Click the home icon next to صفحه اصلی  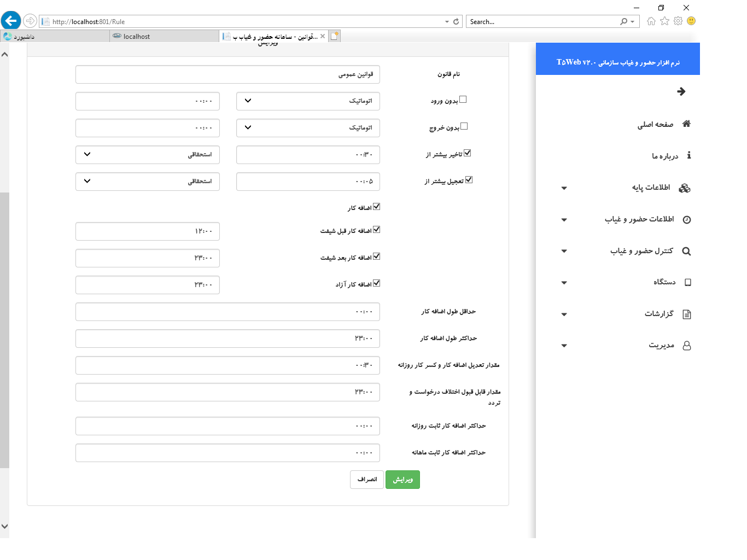click(686, 124)
